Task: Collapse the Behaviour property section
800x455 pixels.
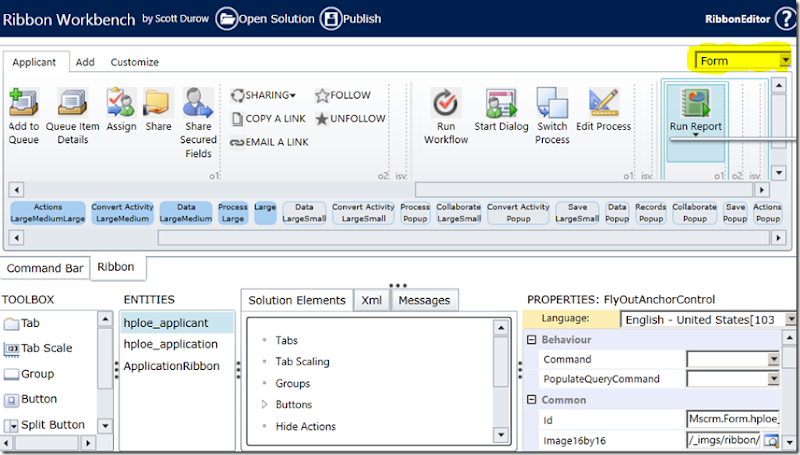Action: pyautogui.click(x=531, y=339)
